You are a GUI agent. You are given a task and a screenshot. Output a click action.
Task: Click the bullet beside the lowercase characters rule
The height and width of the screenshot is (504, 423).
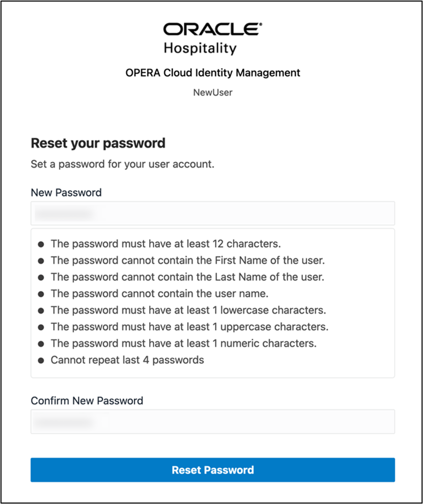[42, 310]
